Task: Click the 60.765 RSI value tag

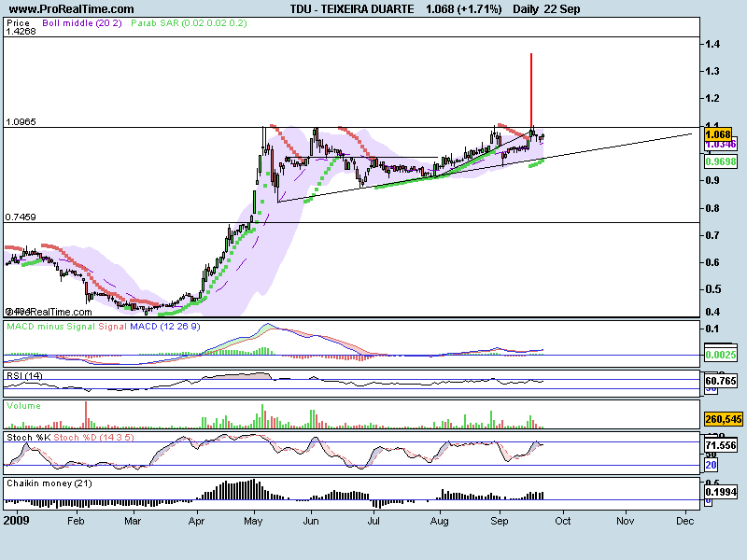Action: tap(721, 381)
